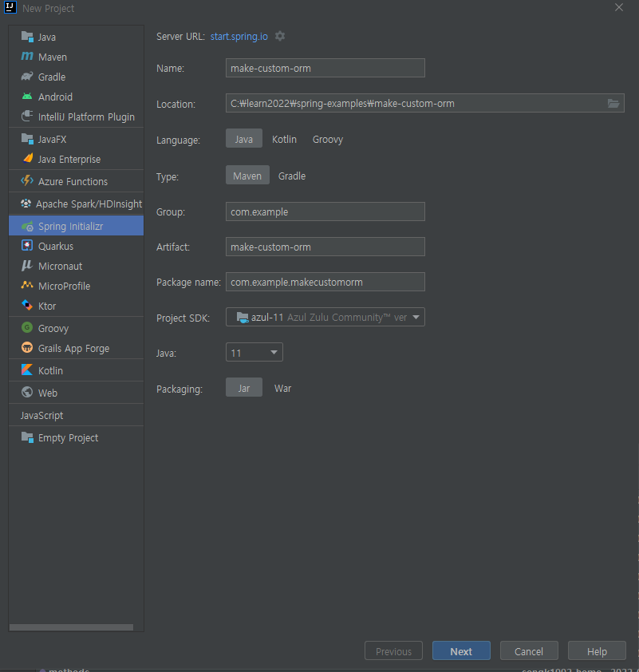The height and width of the screenshot is (672, 639).
Task: Select the JavaScript project category
Action: [42, 415]
